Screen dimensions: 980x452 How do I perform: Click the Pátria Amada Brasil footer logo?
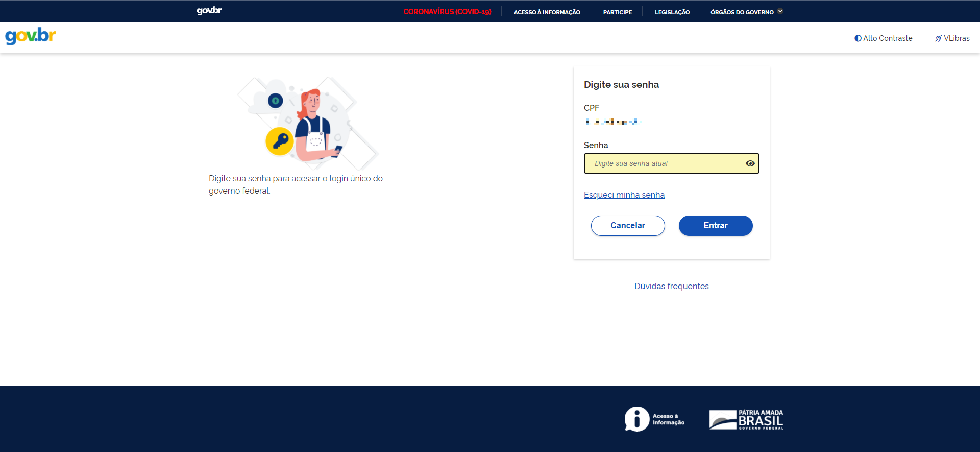(x=746, y=419)
